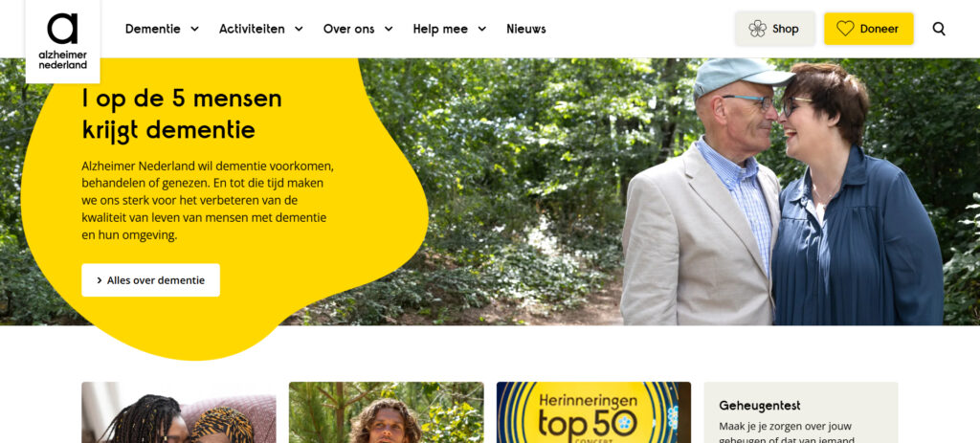Image resolution: width=980 pixels, height=443 pixels.
Task: Click the Shop button
Action: [x=775, y=29]
